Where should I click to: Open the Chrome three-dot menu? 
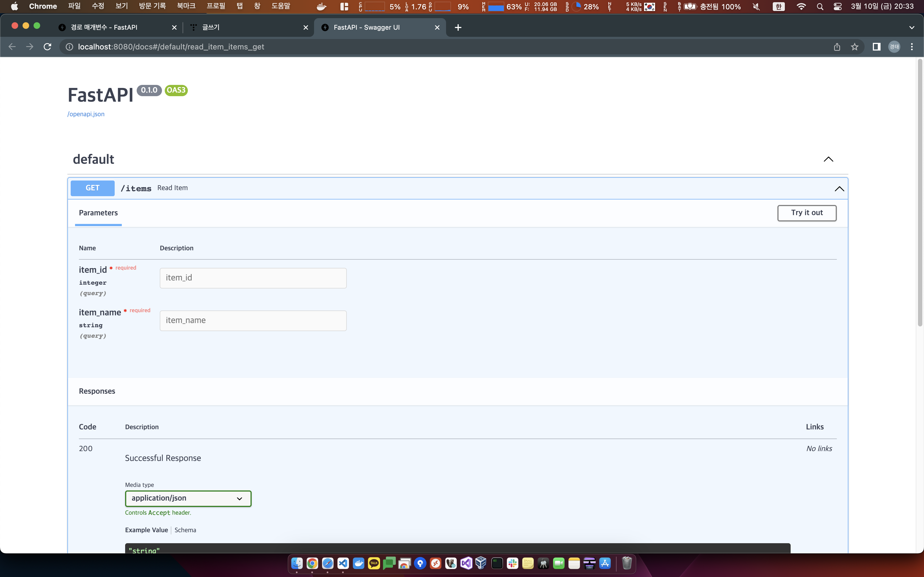[912, 46]
